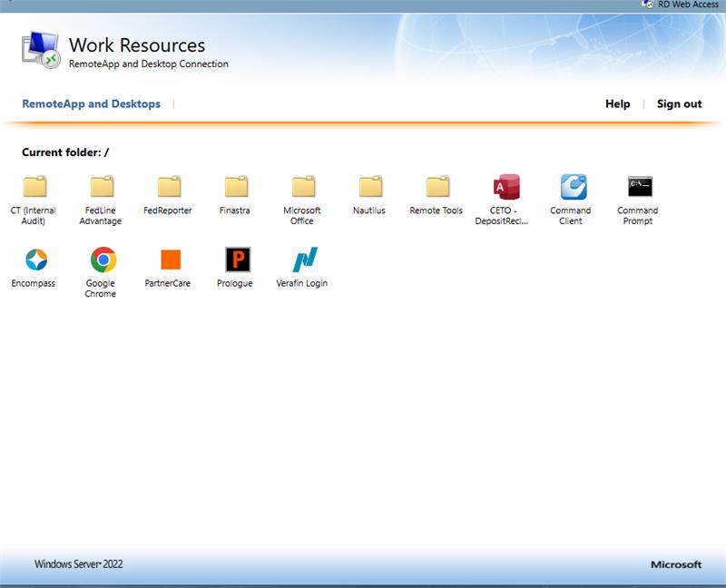Open the CT (Internal Audit) folder
Screen dimensions: 726x588
point(34,186)
